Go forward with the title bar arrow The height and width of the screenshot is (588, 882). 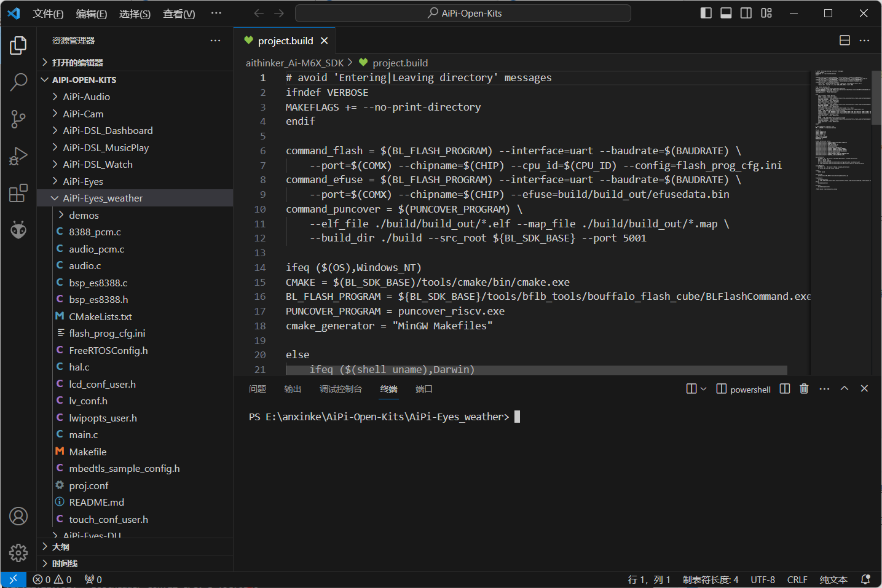point(279,13)
